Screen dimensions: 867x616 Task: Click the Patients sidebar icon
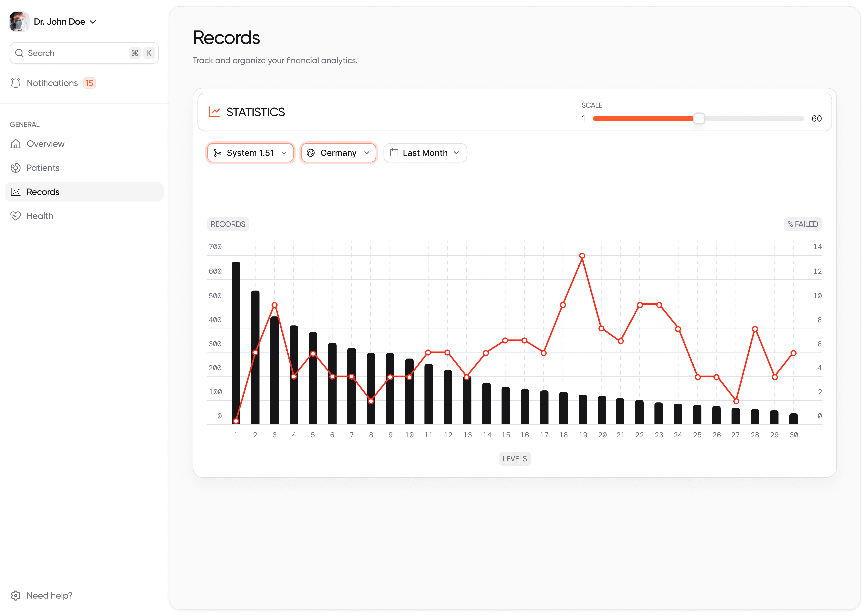[16, 168]
